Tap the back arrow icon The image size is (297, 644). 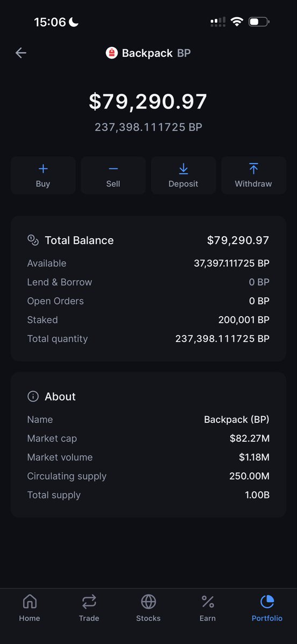pyautogui.click(x=21, y=53)
